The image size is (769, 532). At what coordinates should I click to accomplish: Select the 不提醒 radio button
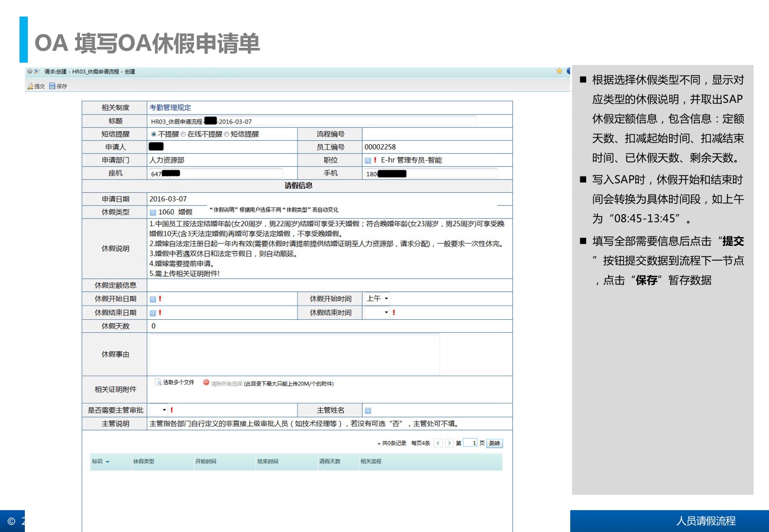(x=154, y=134)
